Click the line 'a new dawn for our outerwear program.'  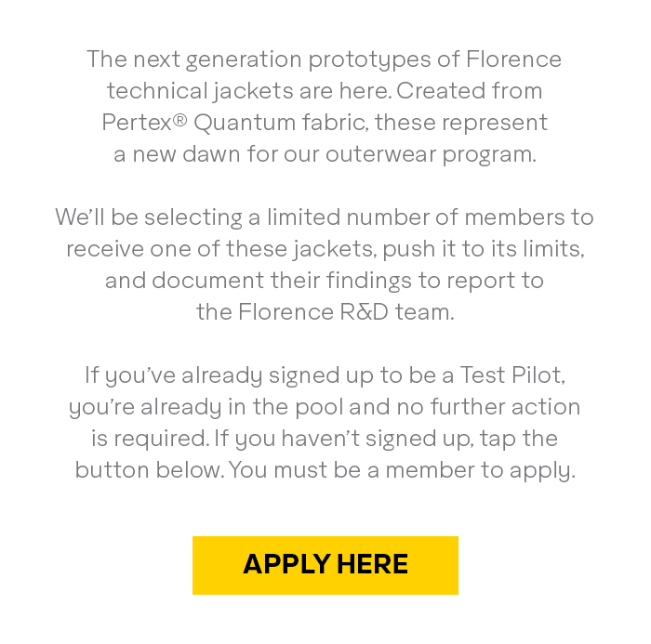pyautogui.click(x=325, y=154)
